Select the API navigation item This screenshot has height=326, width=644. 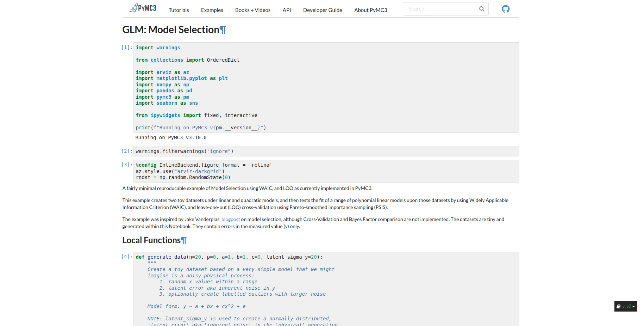coord(287,10)
